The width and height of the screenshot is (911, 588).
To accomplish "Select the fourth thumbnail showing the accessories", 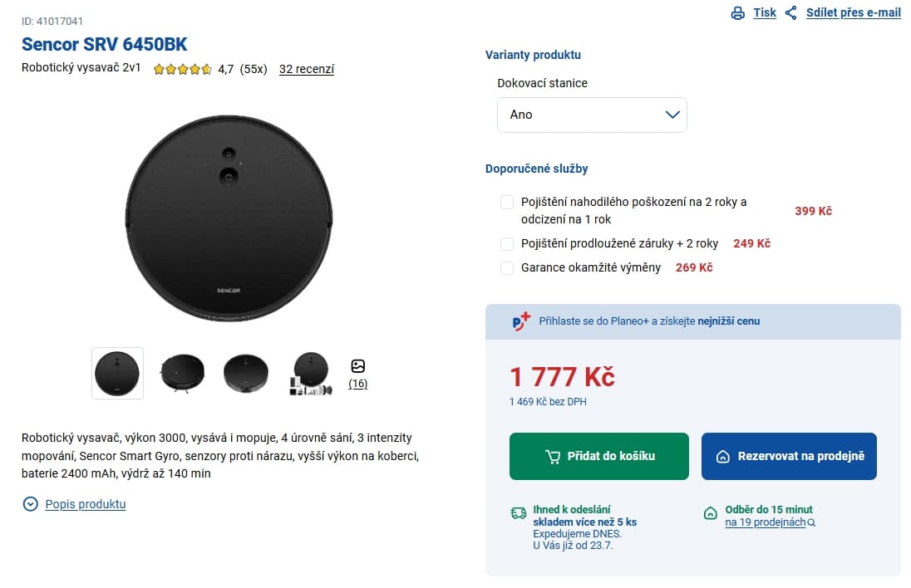I will click(311, 374).
